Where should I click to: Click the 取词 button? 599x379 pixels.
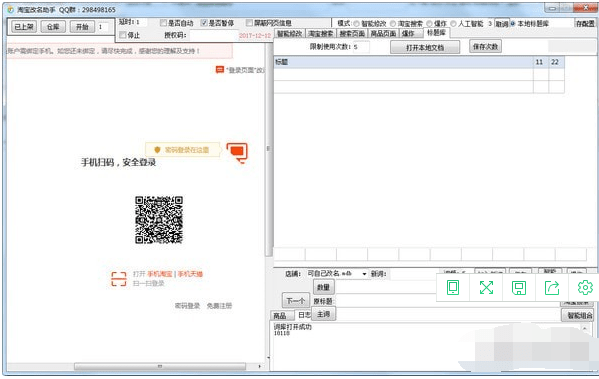tap(502, 24)
